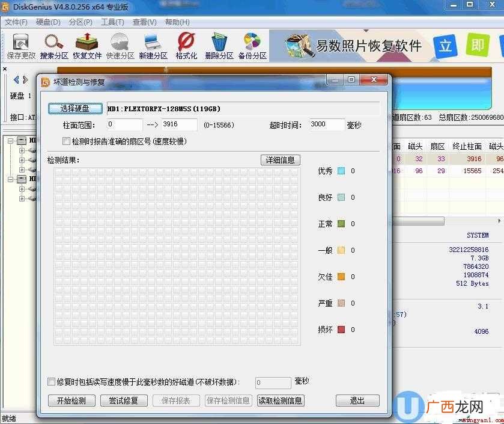Click the green 即 banner button
The image size is (504, 424).
click(x=478, y=45)
